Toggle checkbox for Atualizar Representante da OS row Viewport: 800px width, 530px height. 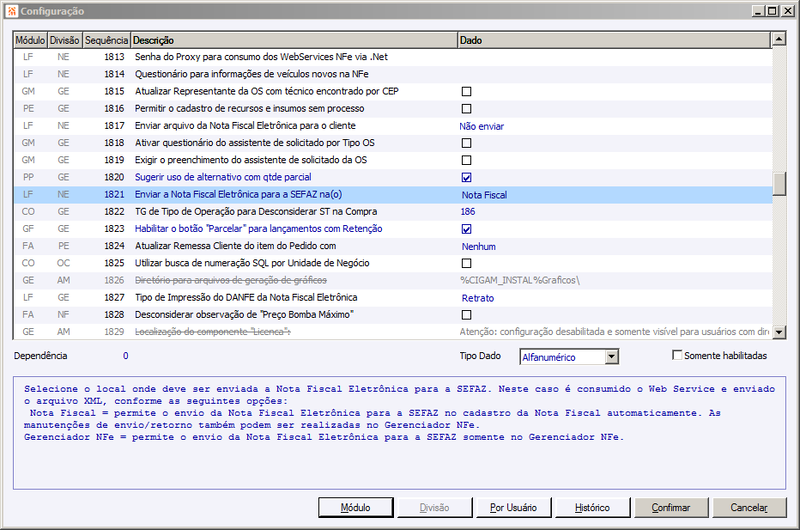coord(466,91)
